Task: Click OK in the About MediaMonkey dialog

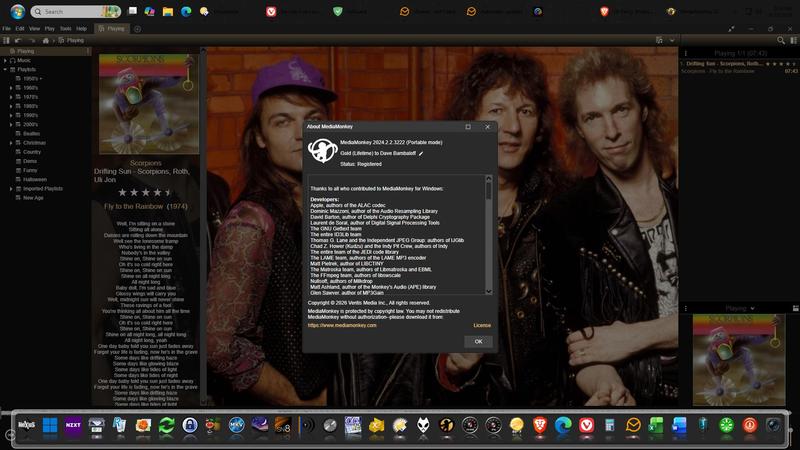Action: (x=478, y=341)
